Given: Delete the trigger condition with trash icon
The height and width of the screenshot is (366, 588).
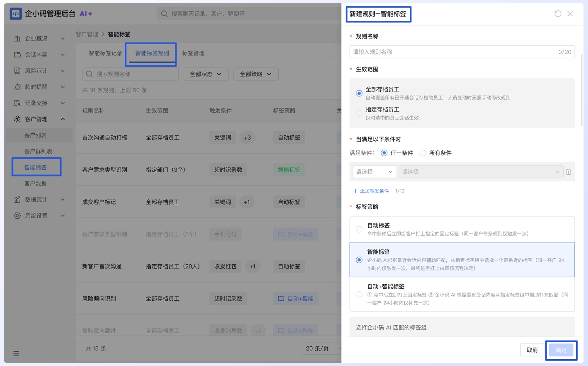Looking at the screenshot, I should (568, 172).
